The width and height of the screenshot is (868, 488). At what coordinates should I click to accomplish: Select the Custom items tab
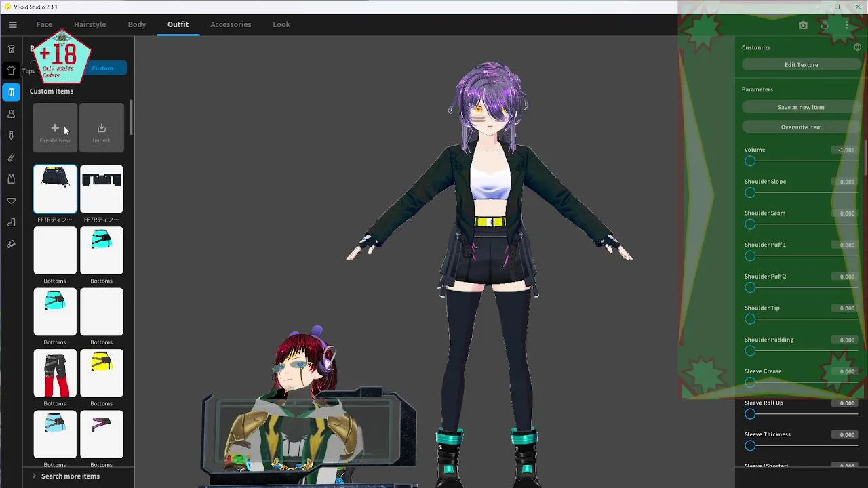pos(102,68)
